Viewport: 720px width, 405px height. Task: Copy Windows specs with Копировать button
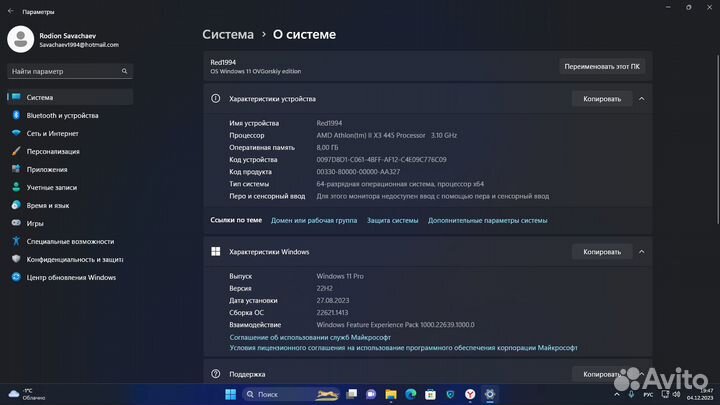[602, 252]
